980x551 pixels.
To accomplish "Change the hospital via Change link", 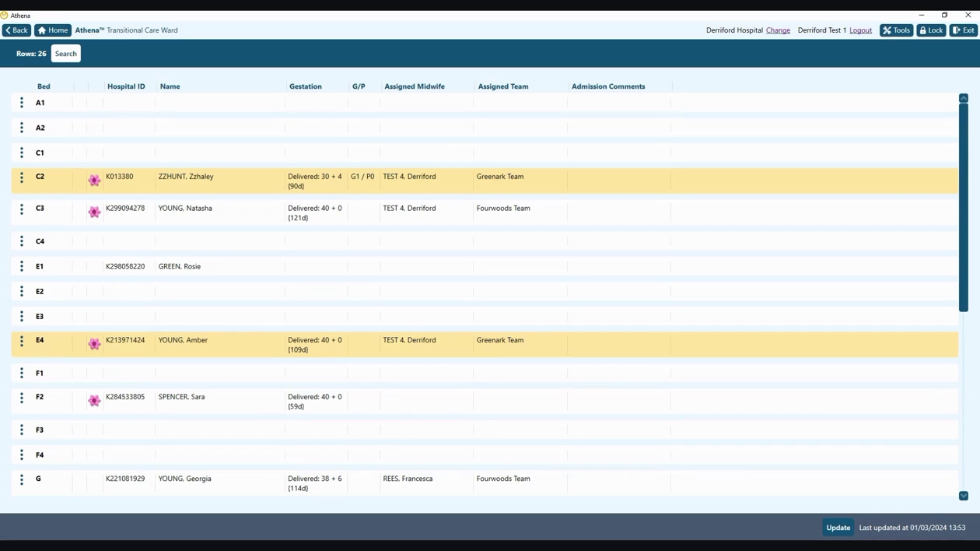I will pyautogui.click(x=778, y=30).
